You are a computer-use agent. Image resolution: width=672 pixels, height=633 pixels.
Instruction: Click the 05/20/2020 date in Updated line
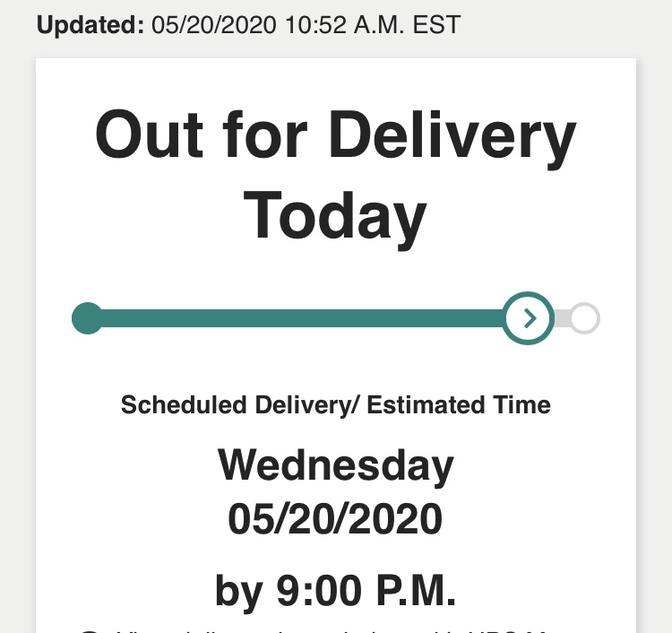click(x=214, y=25)
